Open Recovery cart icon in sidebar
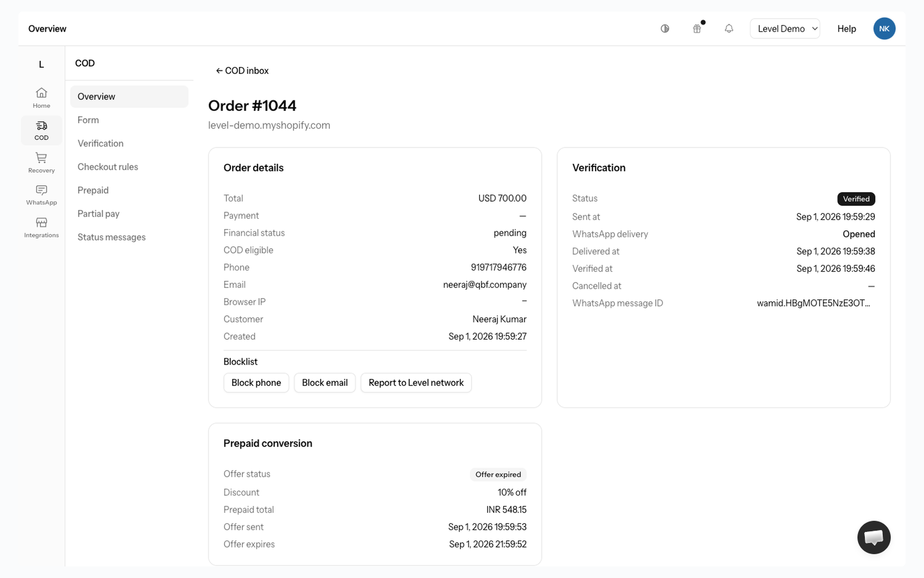This screenshot has height=578, width=924. point(41,163)
